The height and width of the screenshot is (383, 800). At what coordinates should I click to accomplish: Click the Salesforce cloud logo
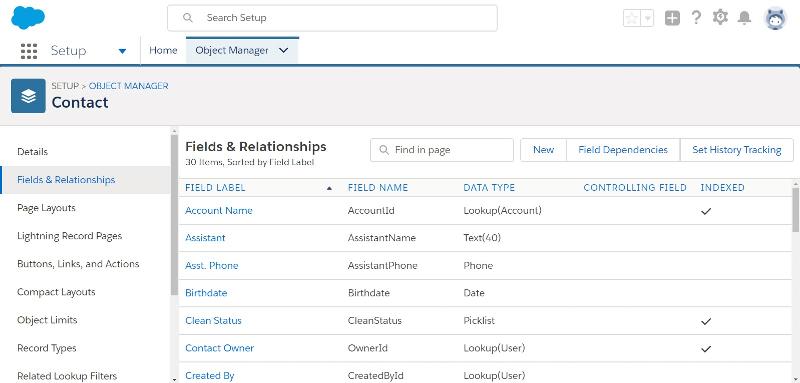click(x=28, y=18)
